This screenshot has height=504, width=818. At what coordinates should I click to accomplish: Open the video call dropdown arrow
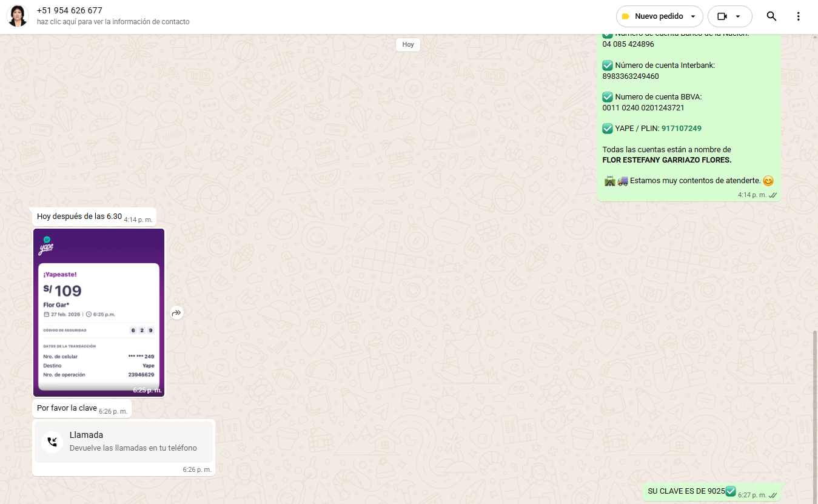coord(738,16)
